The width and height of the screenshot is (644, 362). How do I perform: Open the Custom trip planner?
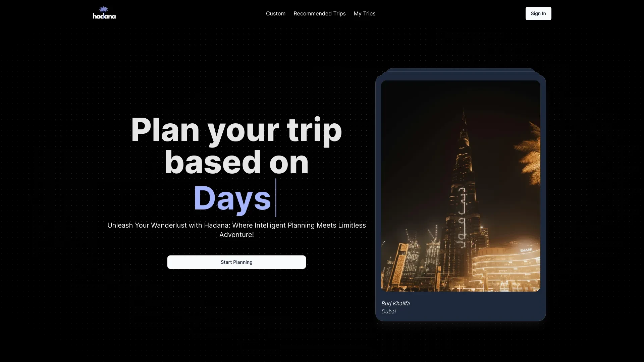276,13
